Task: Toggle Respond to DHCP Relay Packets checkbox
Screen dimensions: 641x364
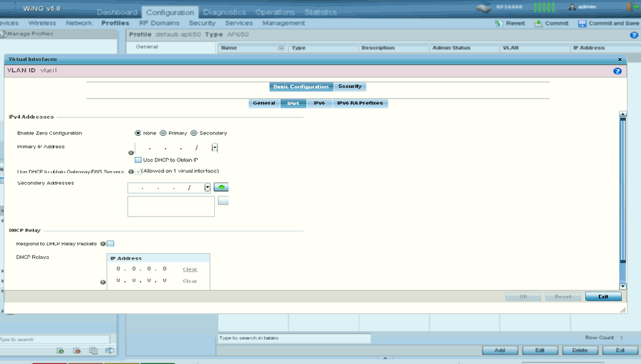Action: (x=110, y=244)
